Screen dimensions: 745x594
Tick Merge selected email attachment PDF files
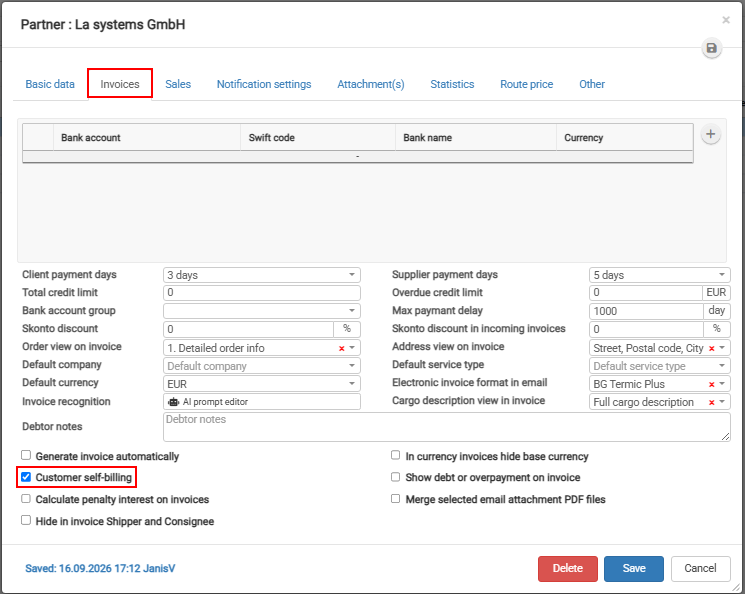coord(395,498)
